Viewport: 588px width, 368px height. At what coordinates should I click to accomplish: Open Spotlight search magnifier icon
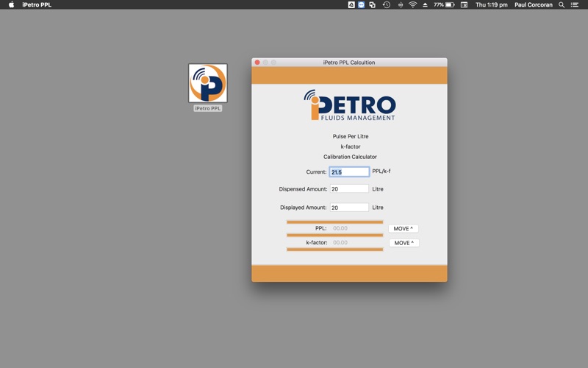pos(562,5)
